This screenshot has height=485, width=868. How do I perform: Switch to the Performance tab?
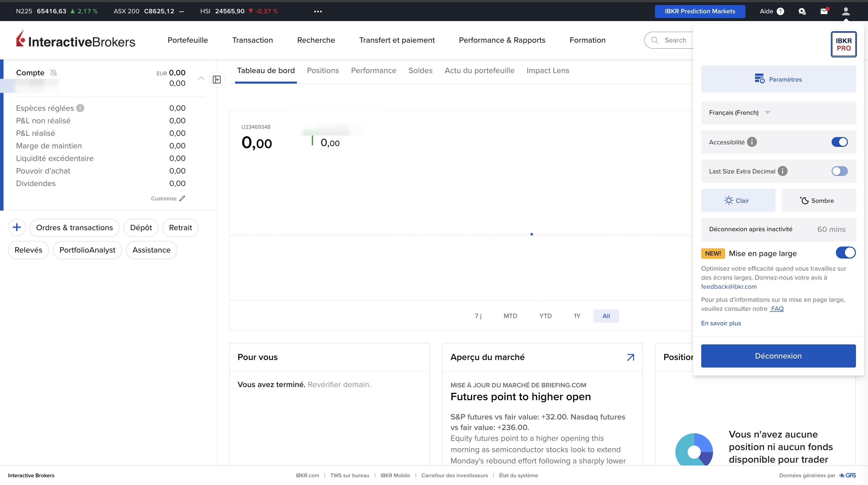pos(373,70)
